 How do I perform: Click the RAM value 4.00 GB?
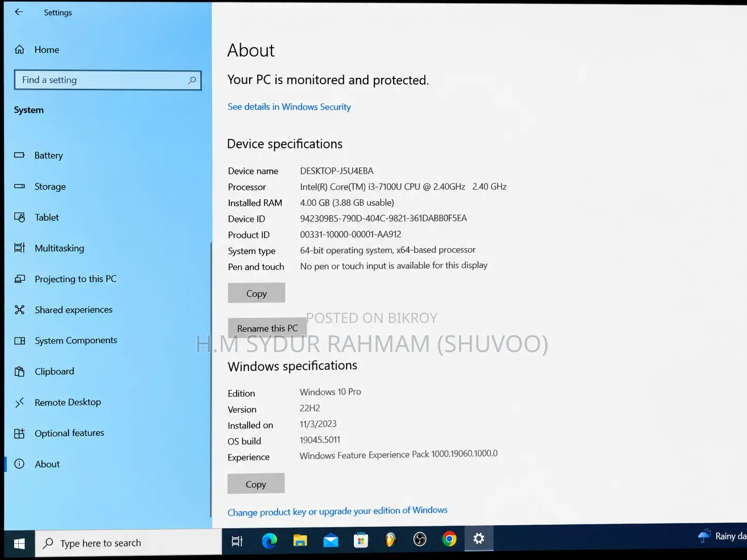coord(347,203)
